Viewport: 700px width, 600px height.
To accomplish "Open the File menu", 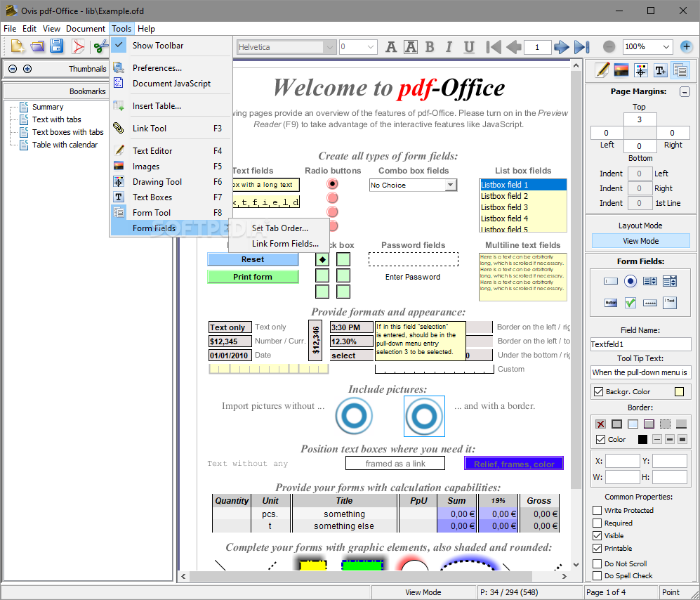I will pyautogui.click(x=10, y=29).
